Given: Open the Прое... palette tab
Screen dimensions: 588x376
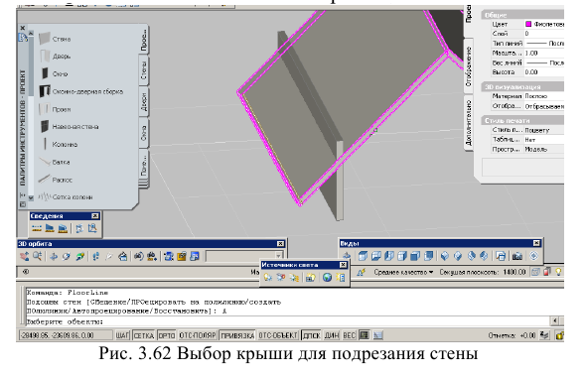Looking at the screenshot, I should (x=144, y=40).
